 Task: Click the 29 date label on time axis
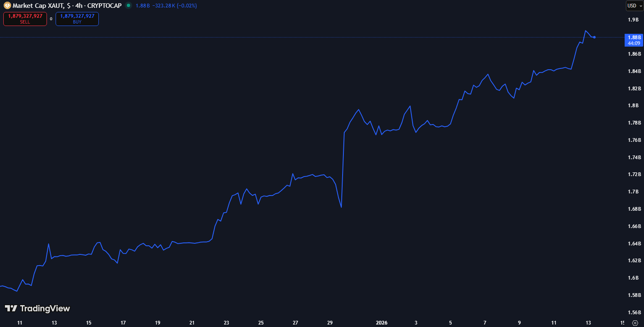[330, 323]
